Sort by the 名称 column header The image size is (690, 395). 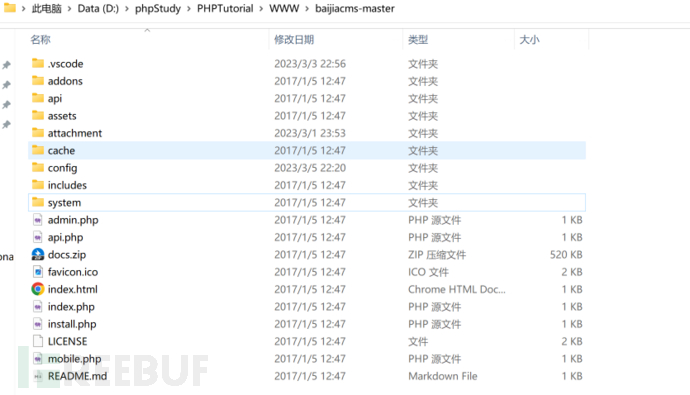40,40
